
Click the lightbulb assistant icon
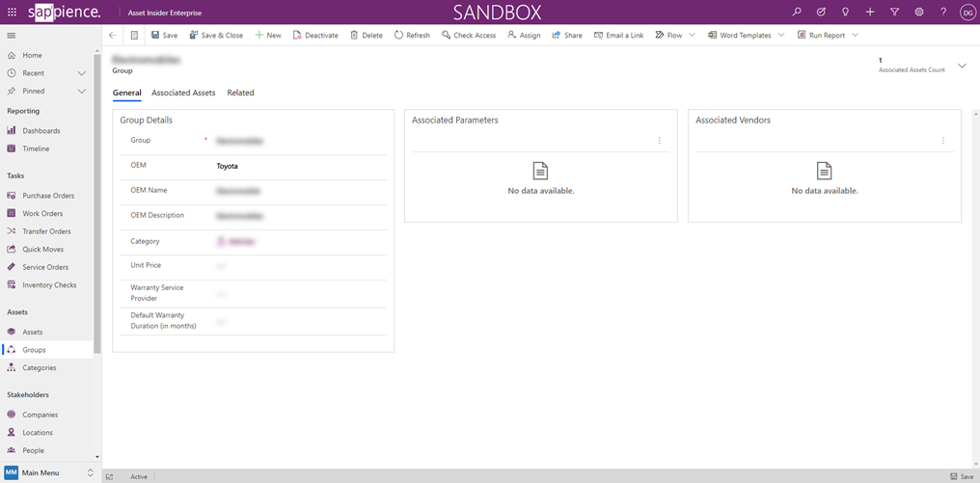pos(845,13)
